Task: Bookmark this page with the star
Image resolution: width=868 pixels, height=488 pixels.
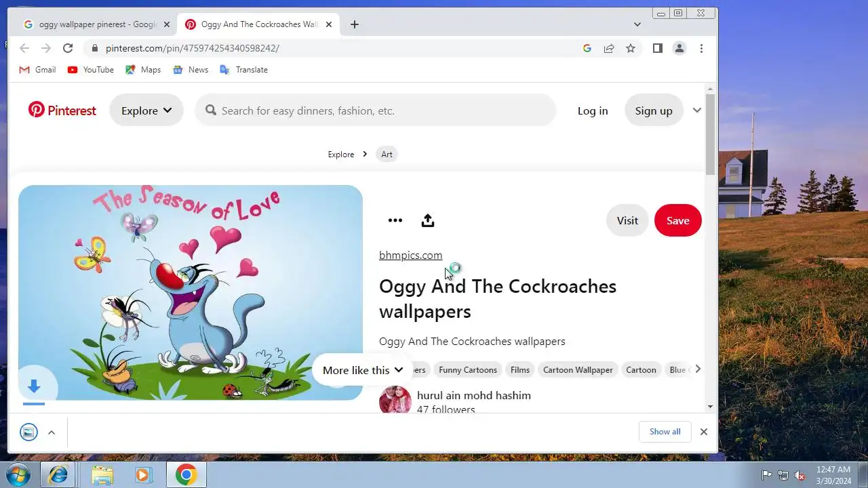Action: (631, 48)
